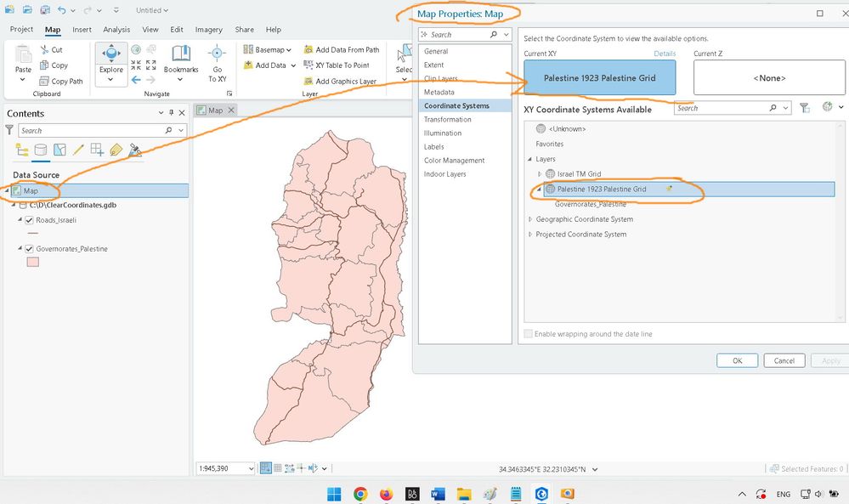Switch Contents to List By Snapping

(98, 150)
